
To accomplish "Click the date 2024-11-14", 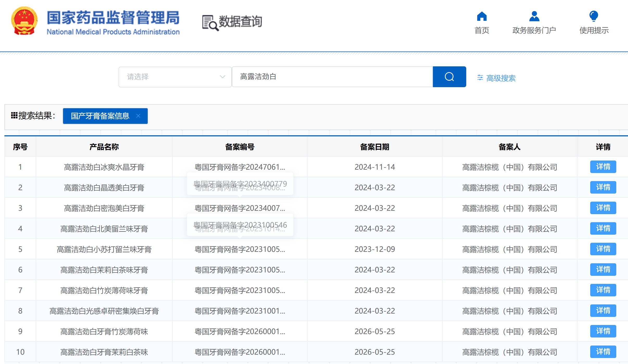I will point(375,167).
